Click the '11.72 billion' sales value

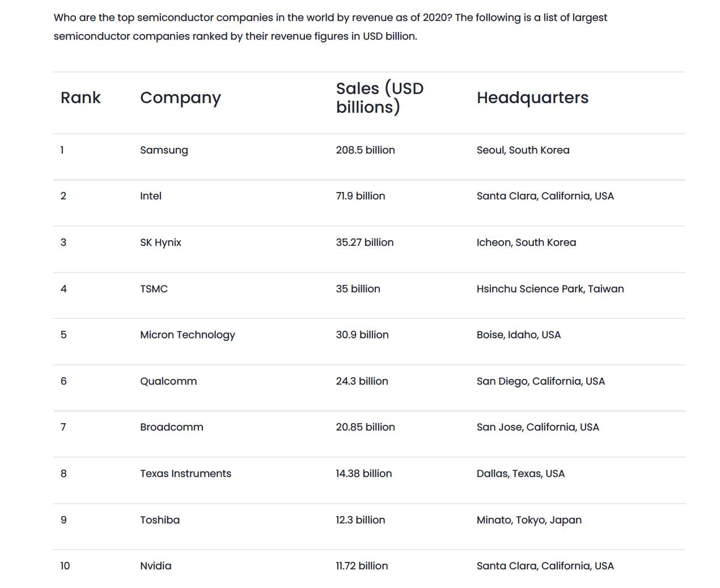(362, 566)
